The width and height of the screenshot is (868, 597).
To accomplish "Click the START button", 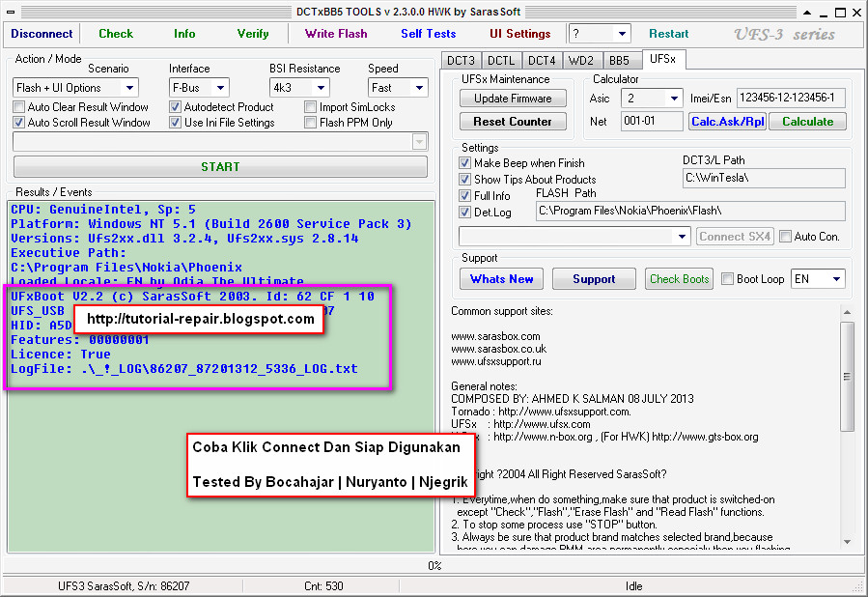I will pos(220,167).
